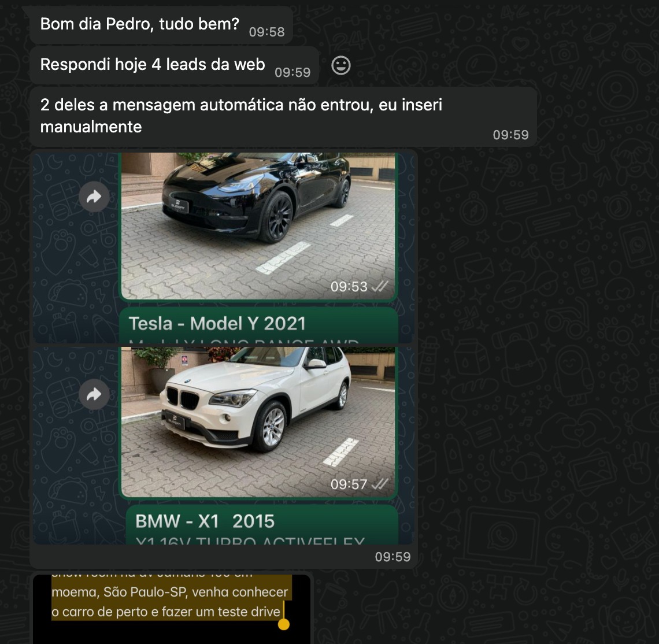Open the white BMW X1 photo
This screenshot has width=659, height=644.
pos(258,422)
